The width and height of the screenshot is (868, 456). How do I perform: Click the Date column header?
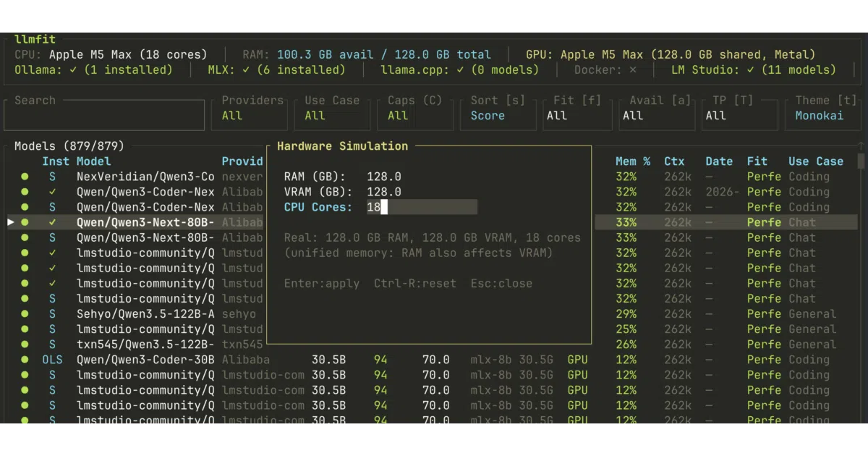[x=719, y=161]
